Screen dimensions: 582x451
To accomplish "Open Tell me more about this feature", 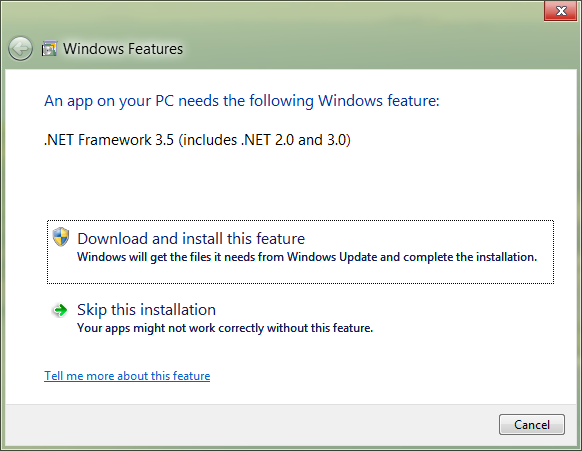I will tap(127, 376).
